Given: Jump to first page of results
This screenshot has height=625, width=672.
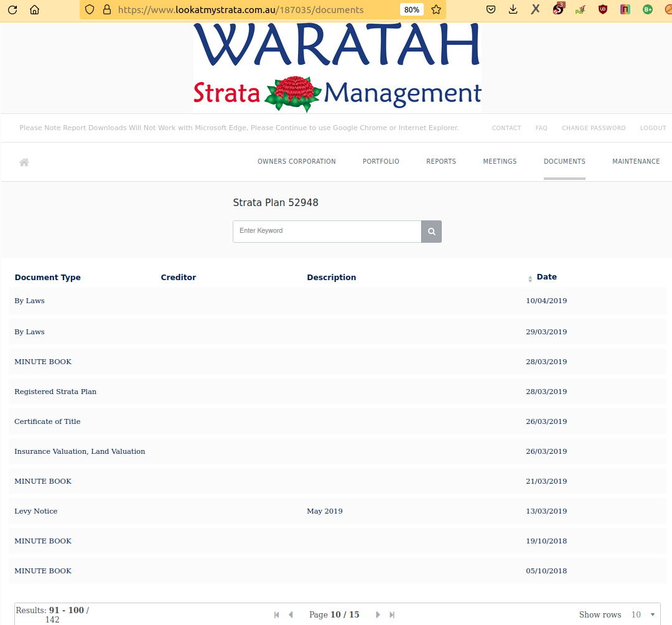Looking at the screenshot, I should [x=277, y=614].
